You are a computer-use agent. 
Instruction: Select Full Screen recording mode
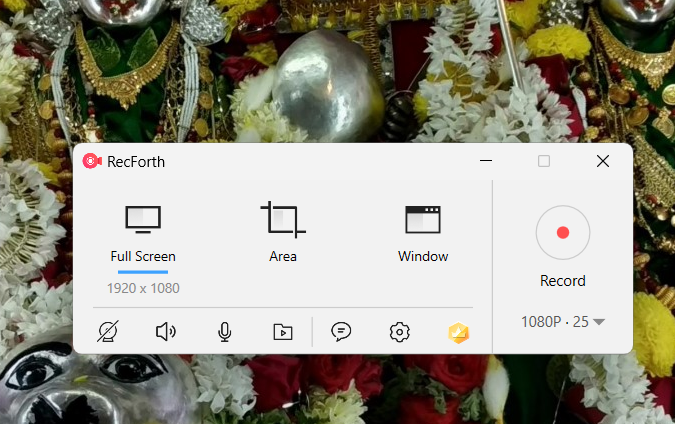143,235
